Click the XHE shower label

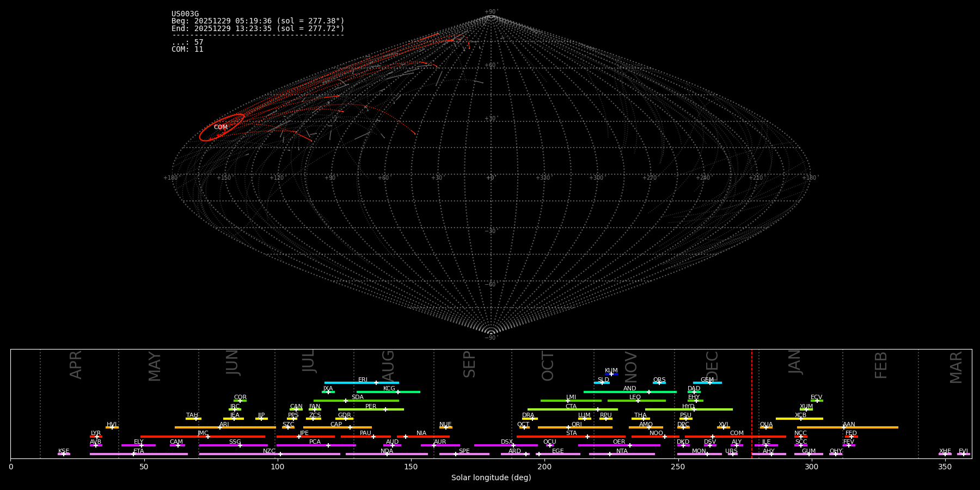point(945,451)
